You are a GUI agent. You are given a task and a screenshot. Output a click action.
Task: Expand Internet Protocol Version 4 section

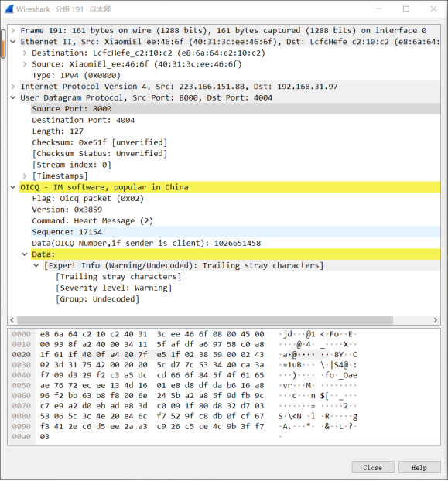tap(13, 87)
